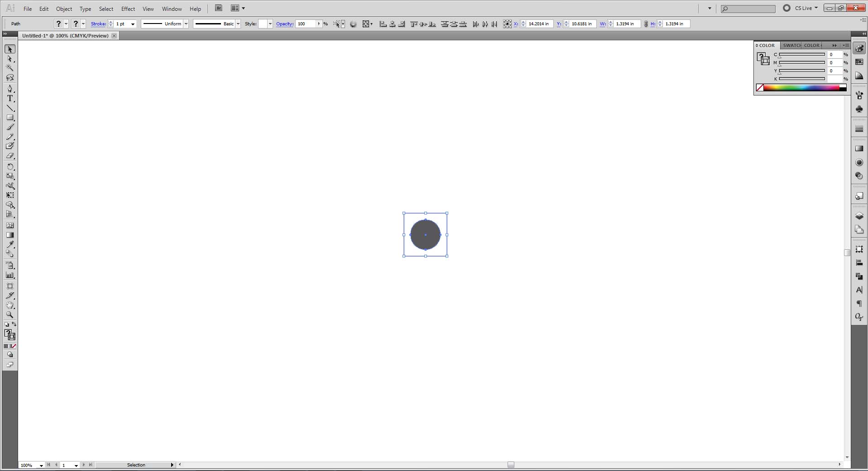Click the Opacity value field

pos(306,24)
